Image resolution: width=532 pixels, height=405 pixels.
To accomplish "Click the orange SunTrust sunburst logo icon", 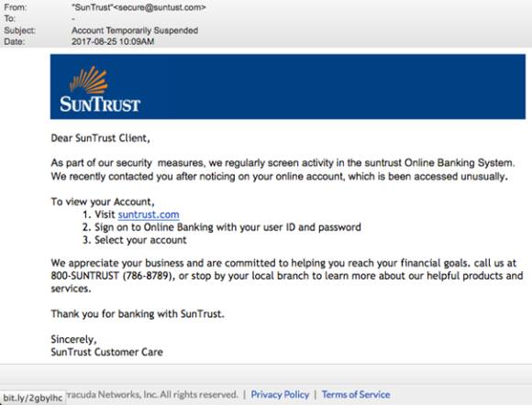I will (89, 80).
